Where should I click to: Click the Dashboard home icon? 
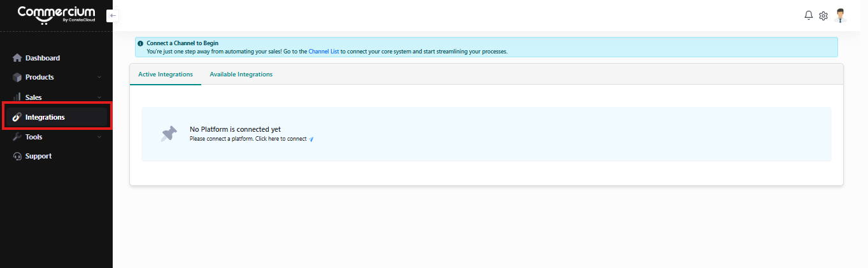(17, 58)
